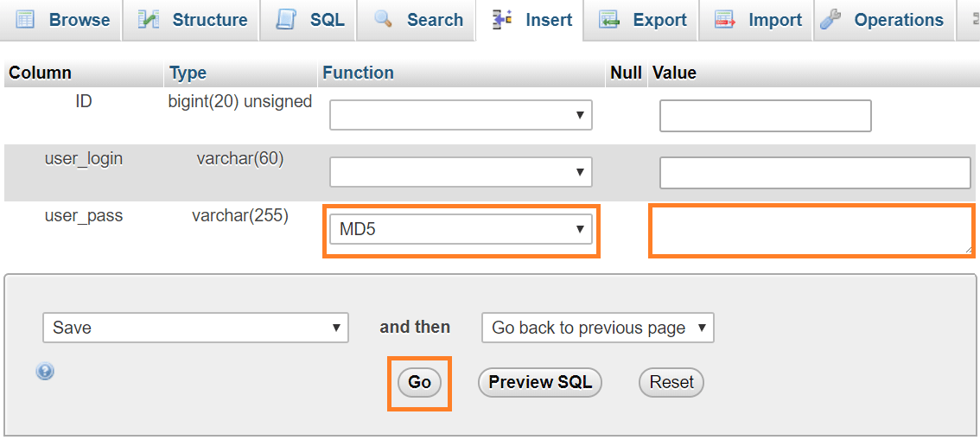Click the 'varchar(255)' type text
The image size is (980, 440).
coord(240,217)
